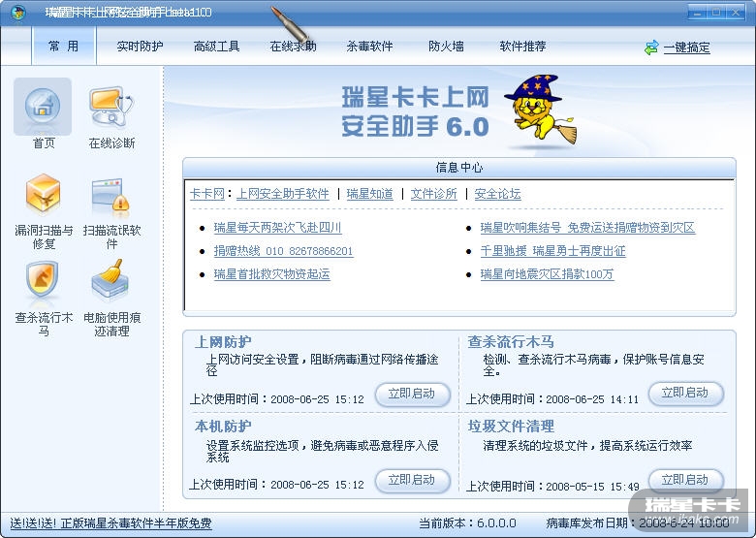Open 查杀流行木马 shield icon
This screenshot has width=756, height=538.
pos(43,279)
